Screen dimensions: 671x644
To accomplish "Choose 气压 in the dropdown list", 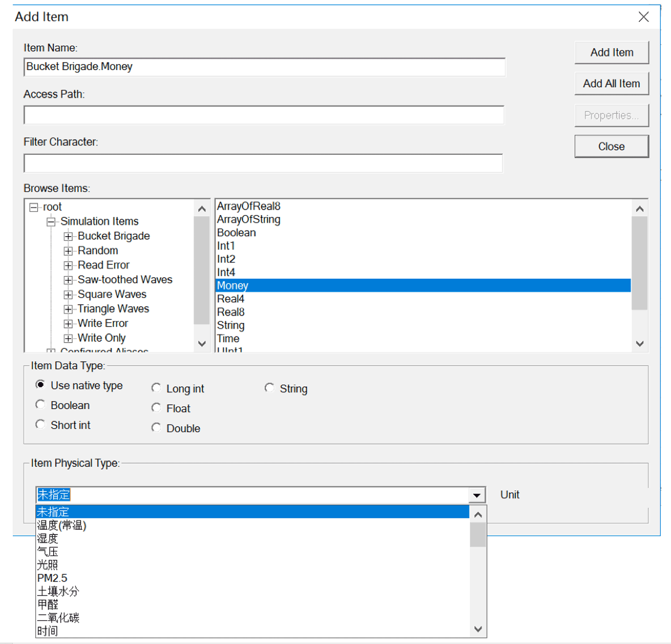I will point(253,552).
